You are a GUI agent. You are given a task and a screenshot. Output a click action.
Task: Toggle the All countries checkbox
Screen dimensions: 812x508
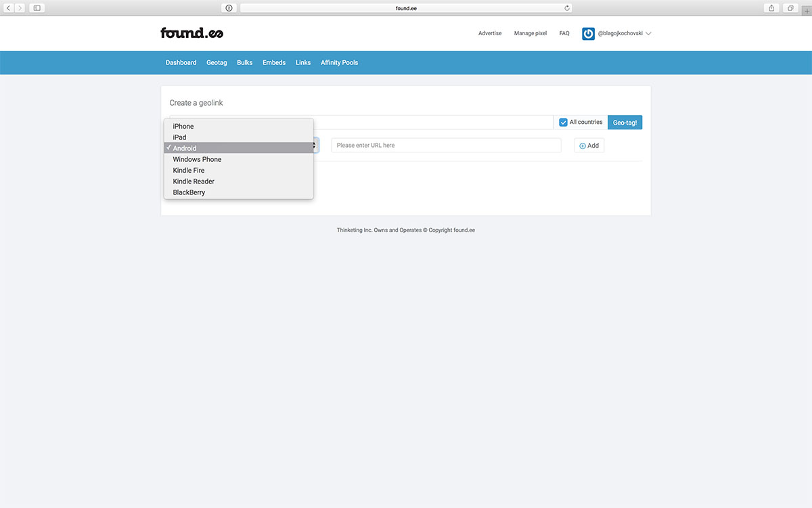pyautogui.click(x=563, y=122)
